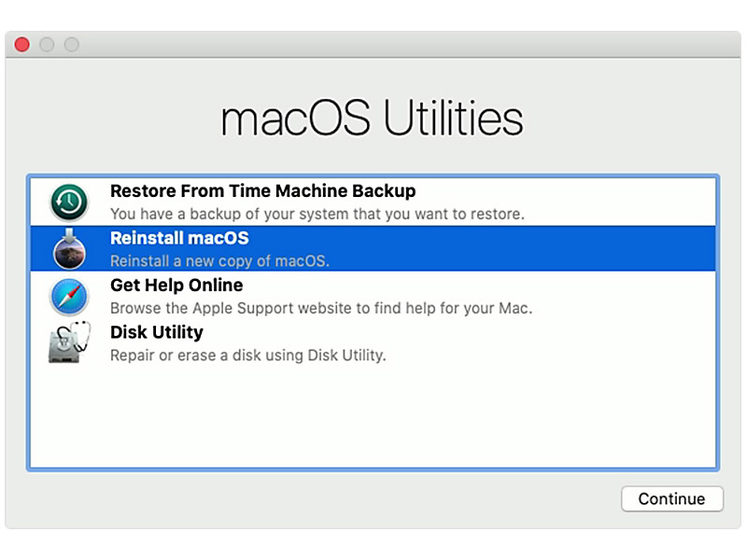Image resolution: width=747 pixels, height=560 pixels.
Task: Click the disabled minimize window button
Action: [x=47, y=45]
